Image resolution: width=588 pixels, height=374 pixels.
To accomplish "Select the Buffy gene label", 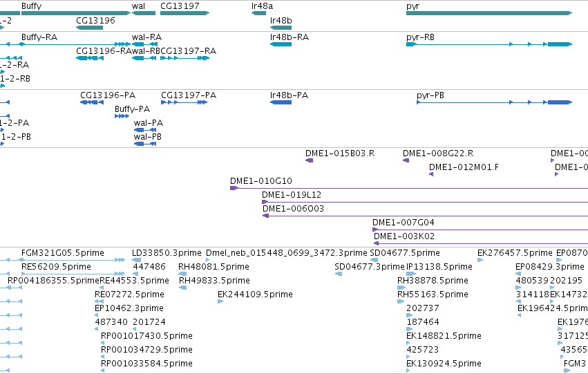I will 32,6.
